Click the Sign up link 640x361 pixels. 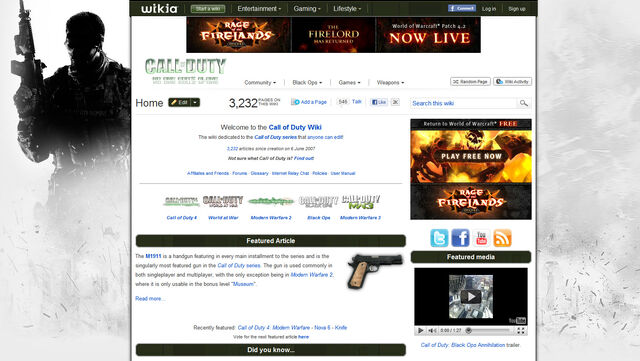(x=517, y=9)
